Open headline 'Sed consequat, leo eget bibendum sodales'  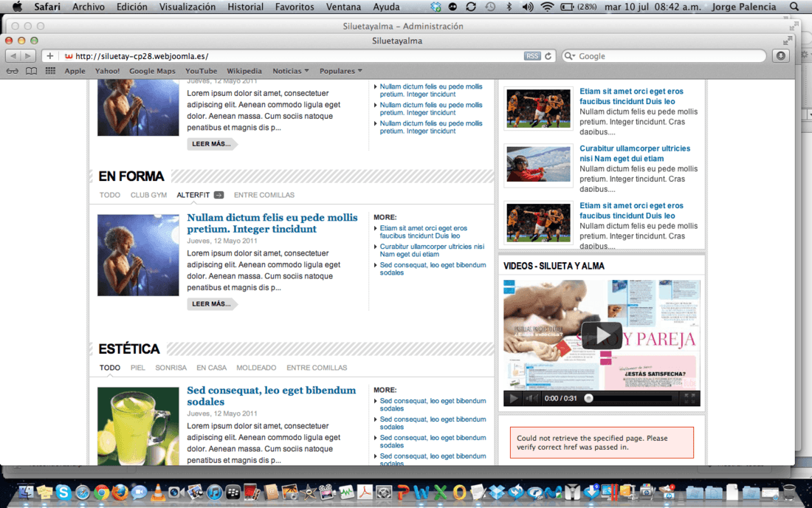tap(272, 396)
